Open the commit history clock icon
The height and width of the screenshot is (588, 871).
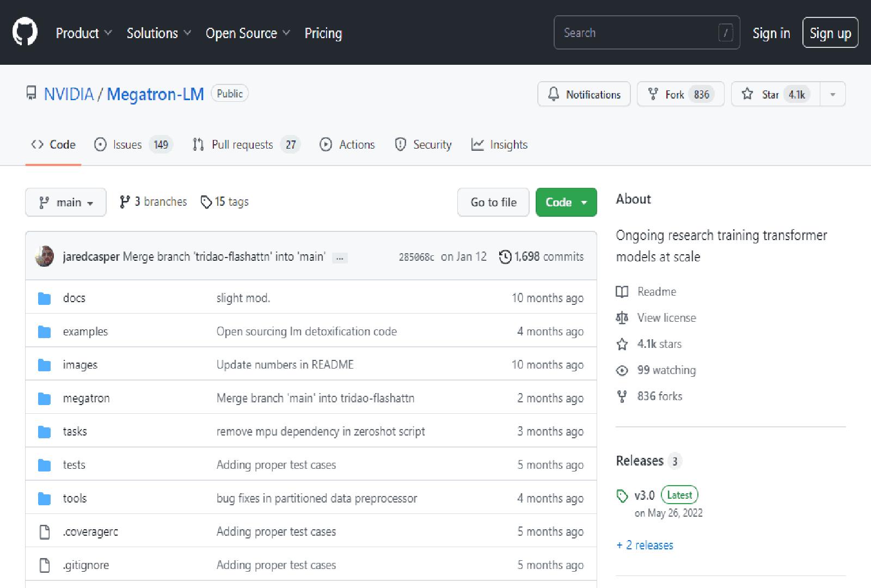tap(505, 256)
